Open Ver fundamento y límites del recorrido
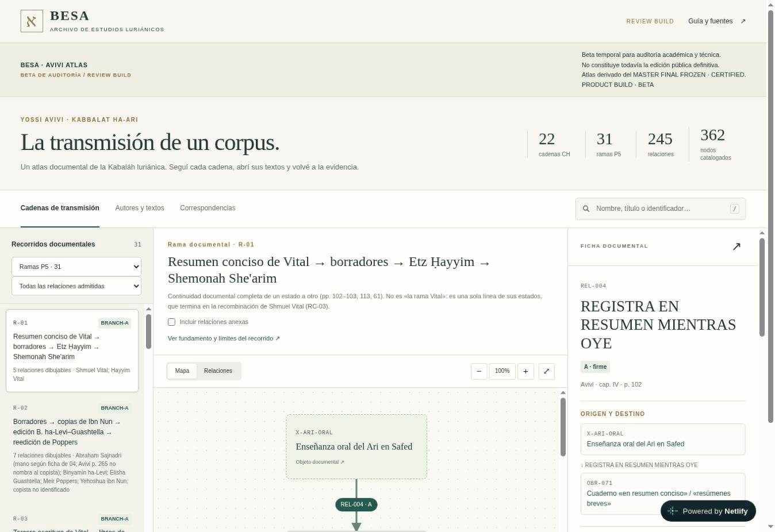775x532 pixels. click(x=224, y=338)
